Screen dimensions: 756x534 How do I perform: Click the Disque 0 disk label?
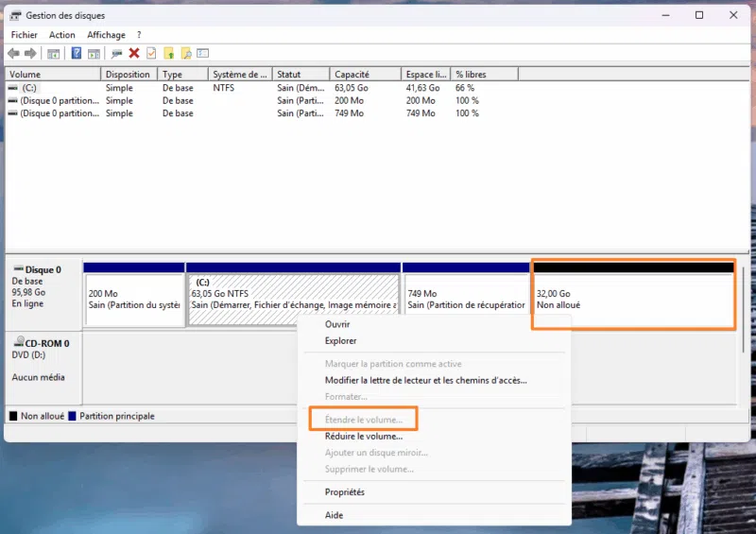(43, 269)
